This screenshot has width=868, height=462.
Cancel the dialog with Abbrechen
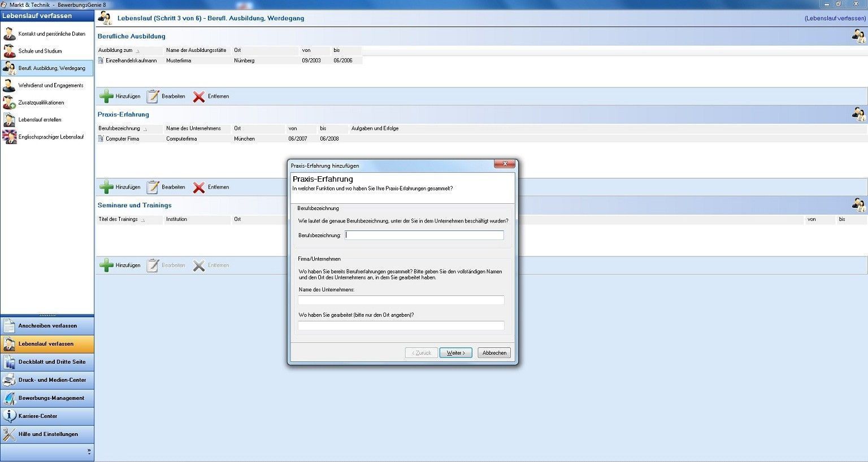point(494,353)
